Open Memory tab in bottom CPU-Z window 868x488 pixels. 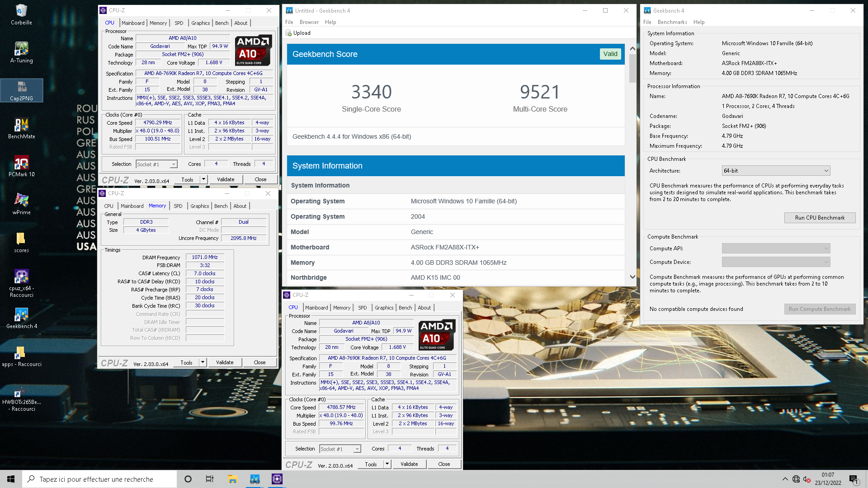[342, 308]
